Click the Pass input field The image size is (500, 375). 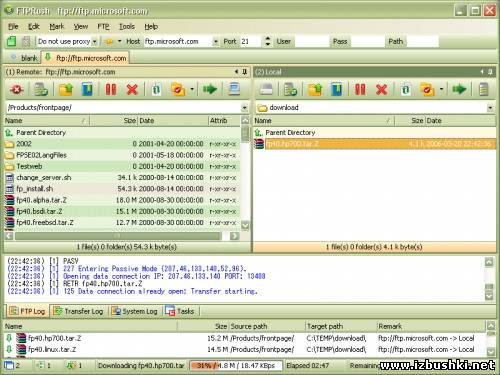[x=368, y=41]
